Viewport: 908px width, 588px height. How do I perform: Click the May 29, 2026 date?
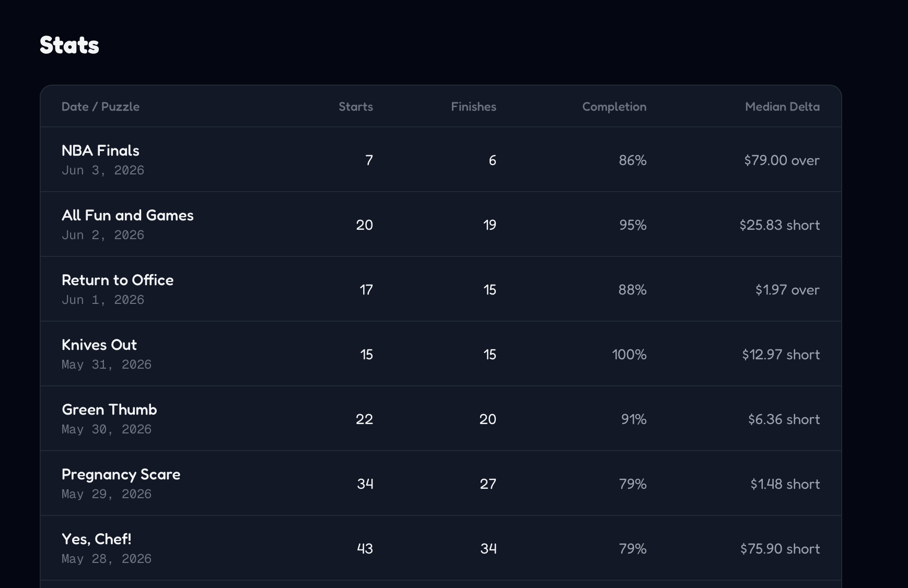[x=107, y=494]
